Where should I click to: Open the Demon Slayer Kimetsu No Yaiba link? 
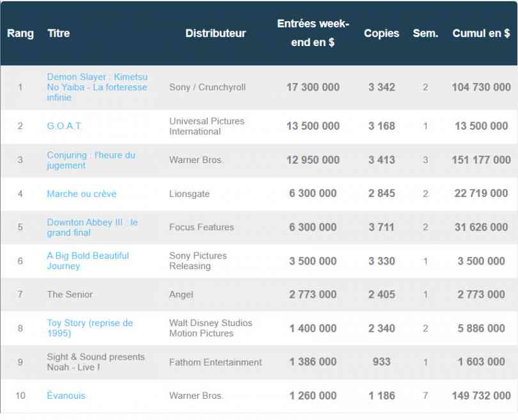pyautogui.click(x=97, y=87)
